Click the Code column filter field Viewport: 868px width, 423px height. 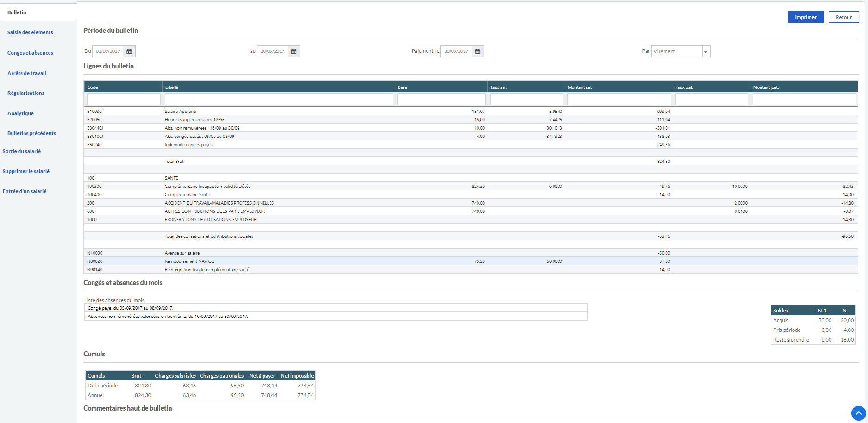(124, 99)
